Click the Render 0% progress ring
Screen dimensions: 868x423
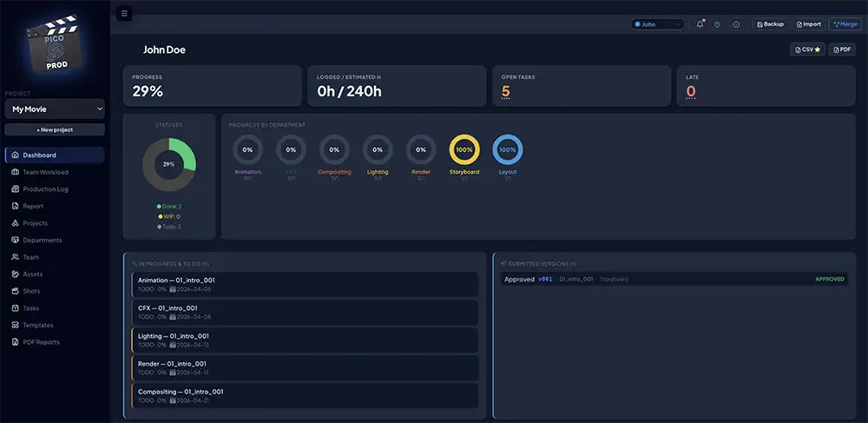421,149
